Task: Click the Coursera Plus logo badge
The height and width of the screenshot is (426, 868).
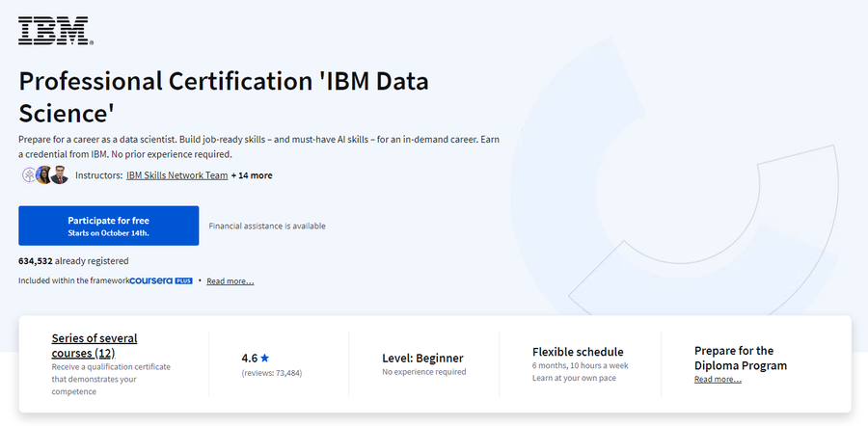Action: [x=161, y=280]
